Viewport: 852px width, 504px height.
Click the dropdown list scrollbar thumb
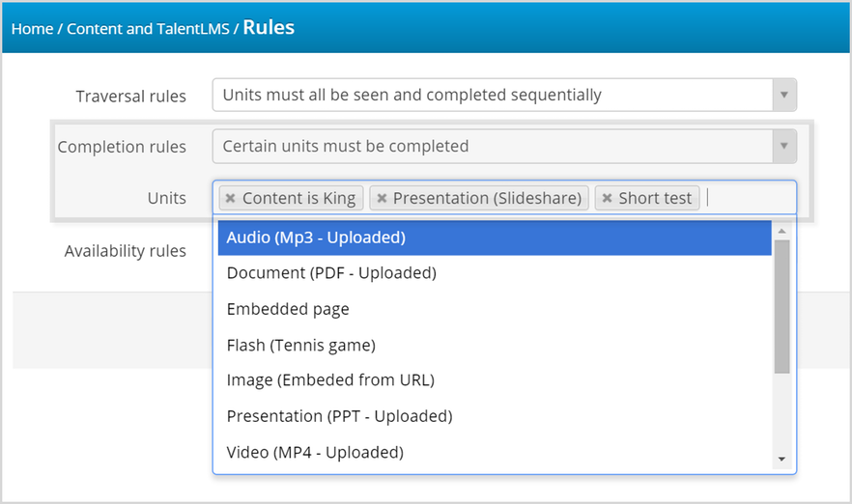781,306
